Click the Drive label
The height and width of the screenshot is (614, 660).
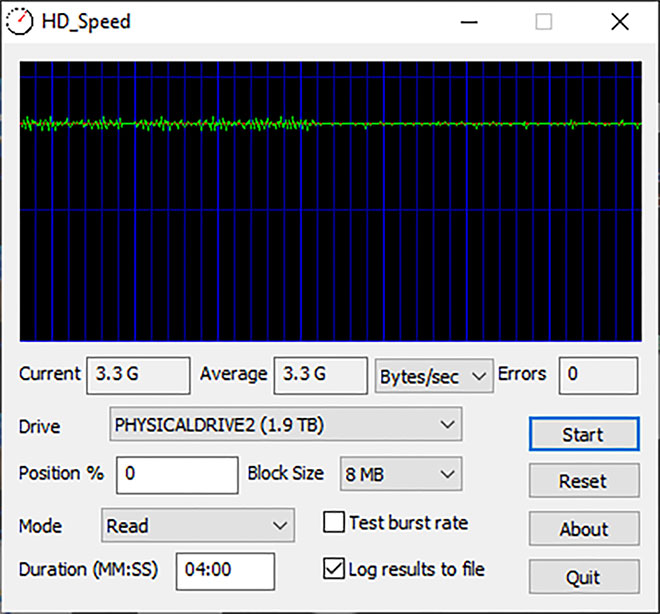(x=40, y=427)
